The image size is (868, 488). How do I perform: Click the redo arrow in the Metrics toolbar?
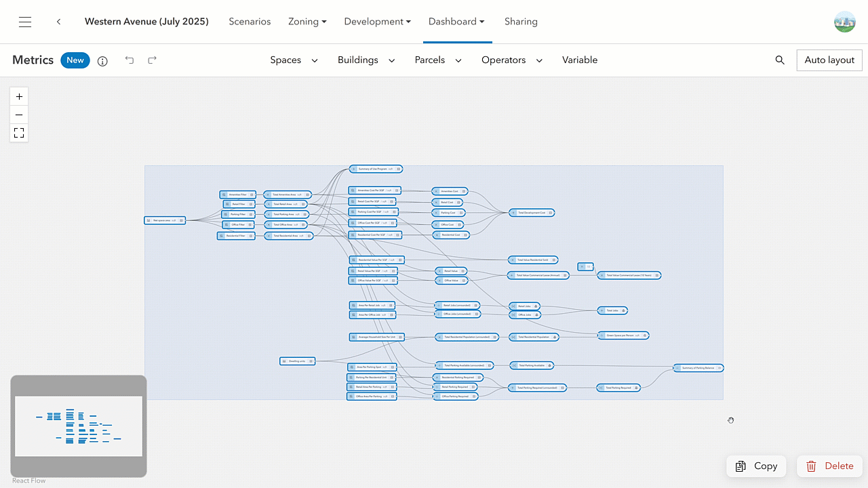152,60
